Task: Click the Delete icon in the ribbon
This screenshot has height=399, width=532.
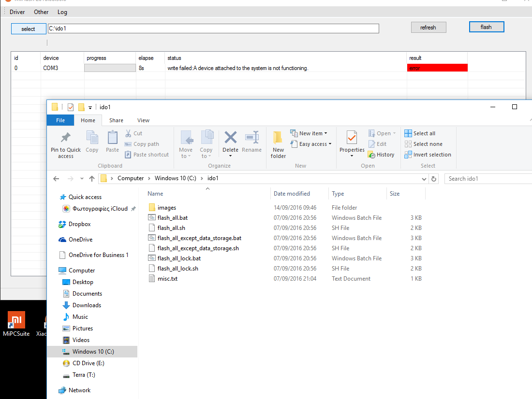Action: click(231, 138)
